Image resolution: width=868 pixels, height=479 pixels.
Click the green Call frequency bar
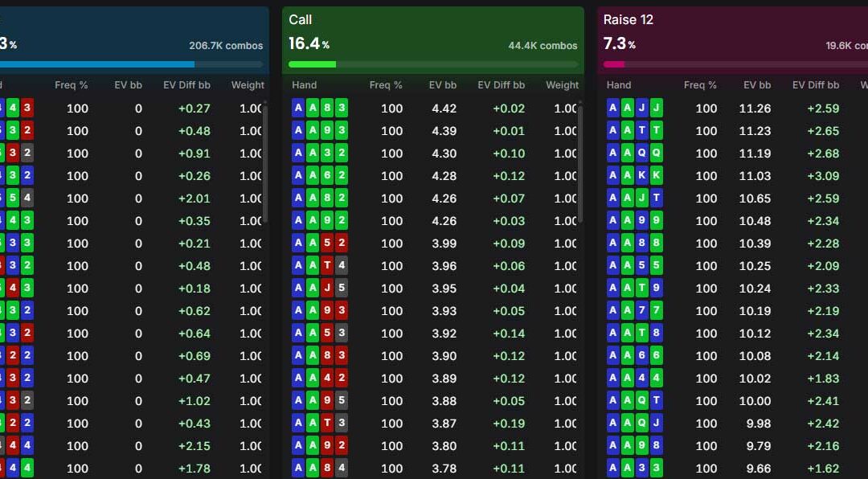point(312,64)
